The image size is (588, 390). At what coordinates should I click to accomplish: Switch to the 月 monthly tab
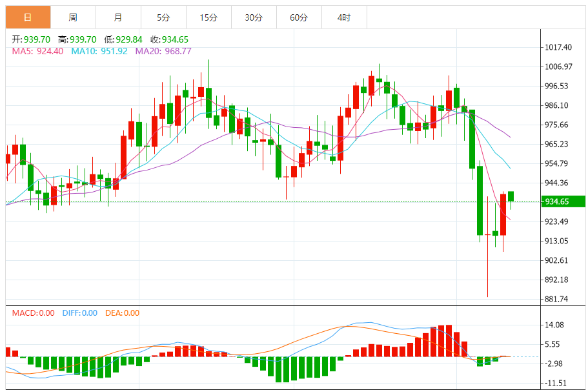click(x=119, y=17)
